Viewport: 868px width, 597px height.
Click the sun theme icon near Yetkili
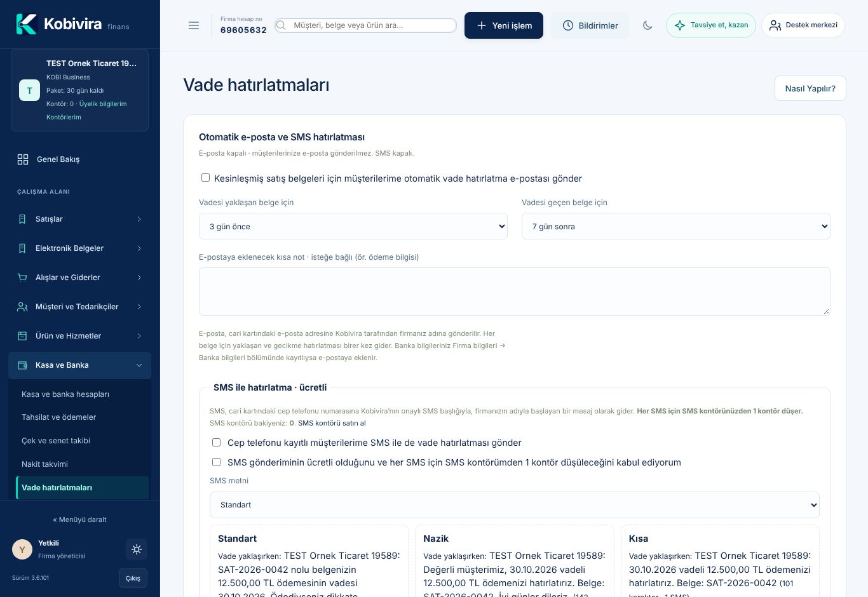(x=136, y=549)
